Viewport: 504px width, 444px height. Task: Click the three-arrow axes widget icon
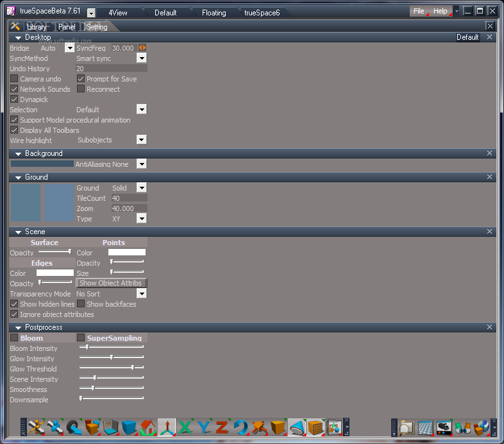(167, 427)
